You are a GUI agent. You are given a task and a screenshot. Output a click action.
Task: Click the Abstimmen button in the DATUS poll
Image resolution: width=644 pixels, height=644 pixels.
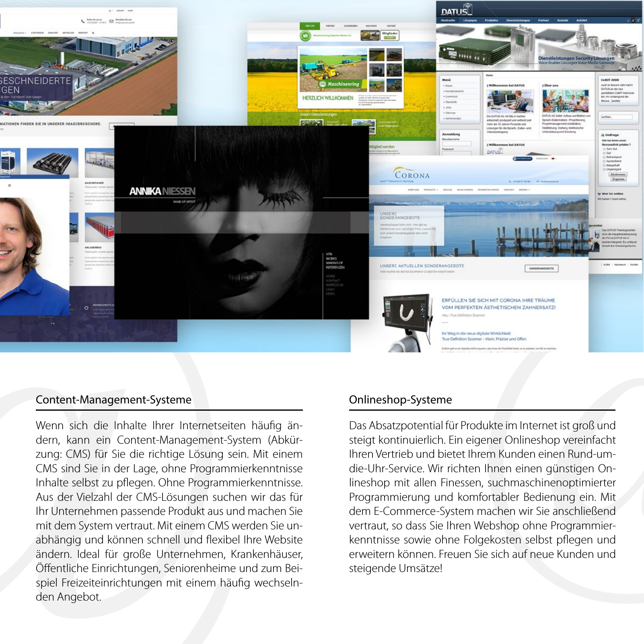(x=618, y=175)
